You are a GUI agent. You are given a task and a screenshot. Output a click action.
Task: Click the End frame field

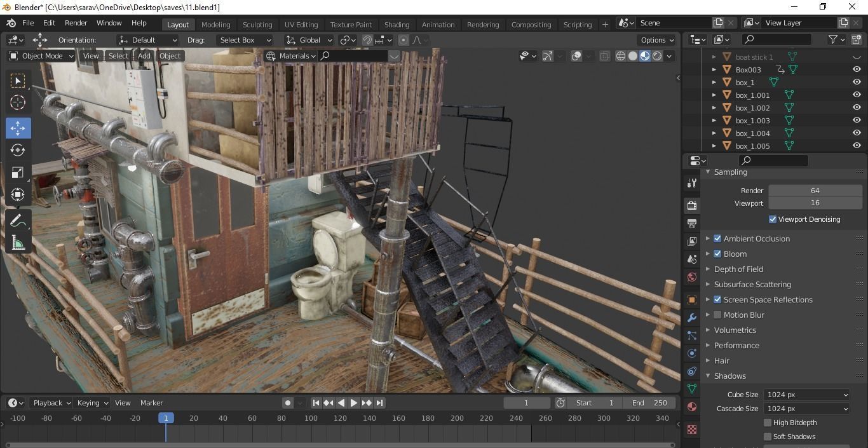(x=649, y=403)
